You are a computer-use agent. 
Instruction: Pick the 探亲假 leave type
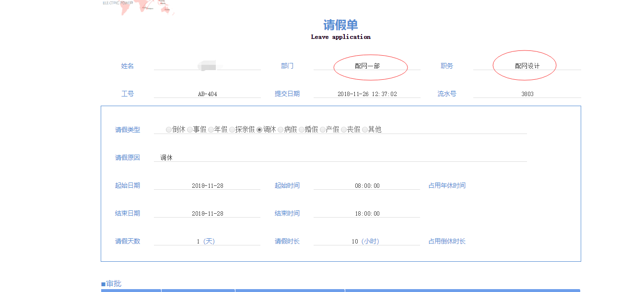(232, 130)
